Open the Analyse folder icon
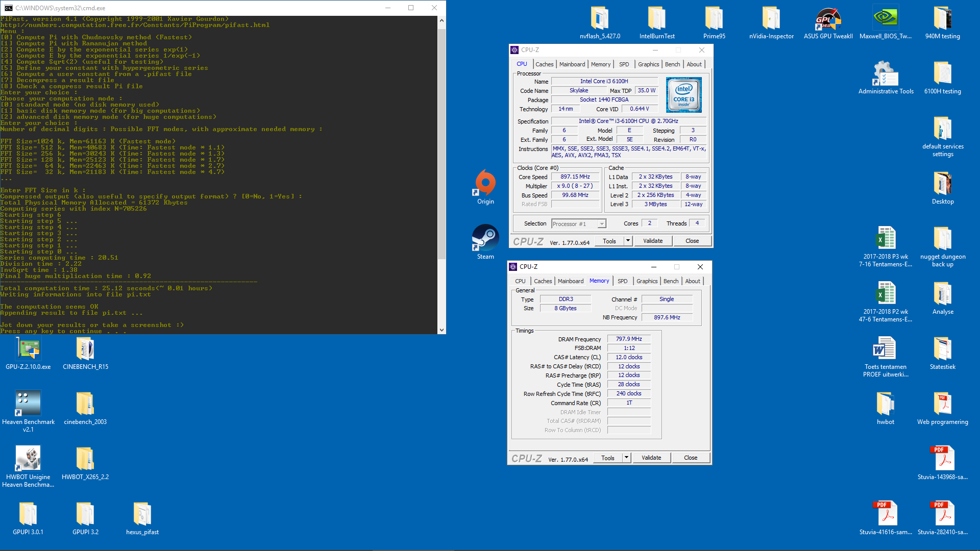Viewport: 980px width, 551px height. pyautogui.click(x=943, y=298)
